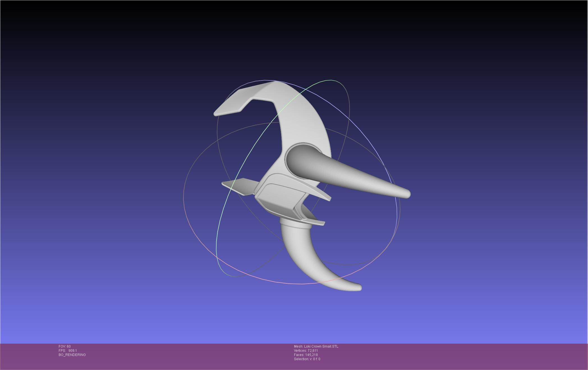Click the FPS counter text

pos(68,351)
